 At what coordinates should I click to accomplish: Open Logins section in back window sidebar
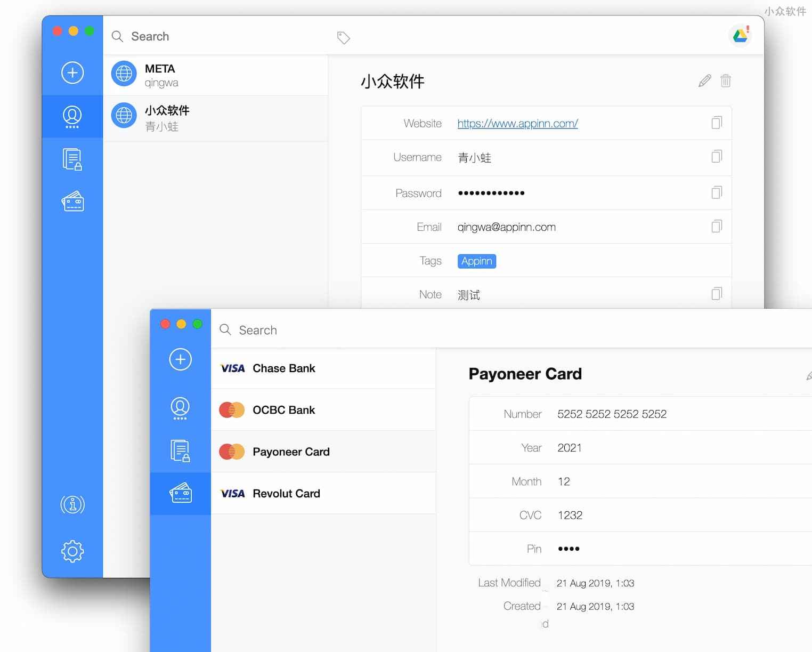(x=72, y=117)
